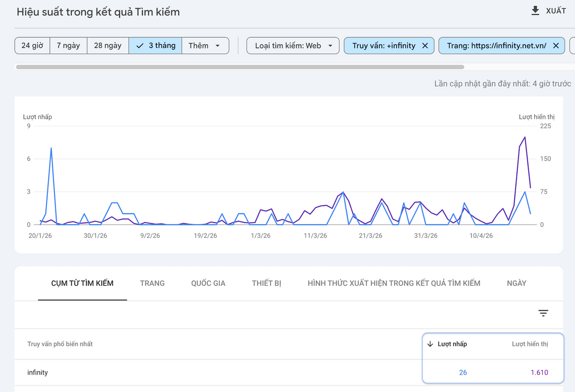575x392 pixels.
Task: Select the 28 ngày date range
Action: click(x=107, y=46)
